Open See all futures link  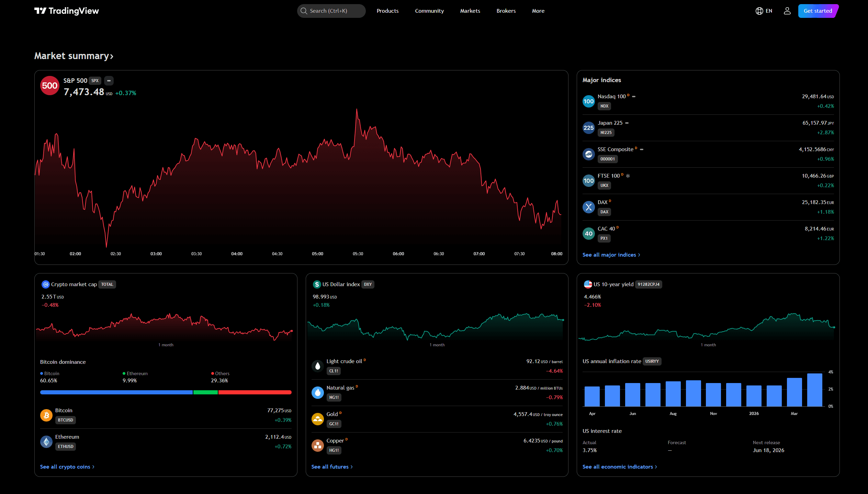tap(332, 467)
